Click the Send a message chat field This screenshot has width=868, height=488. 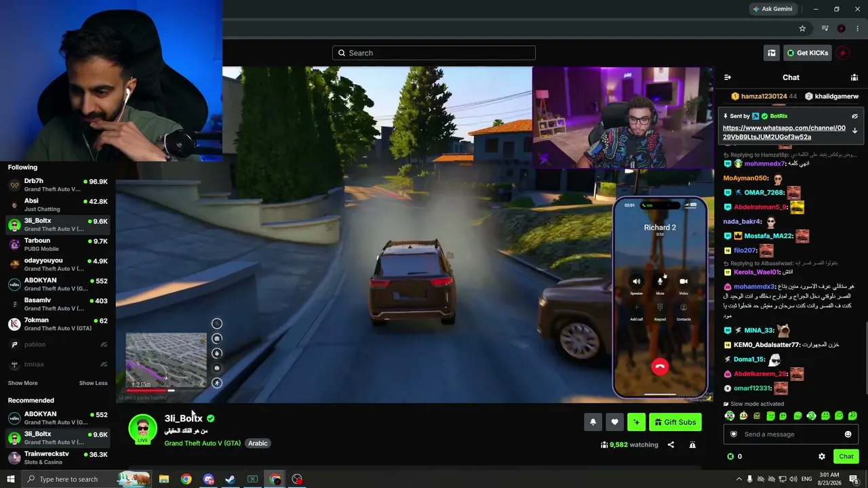tap(791, 434)
